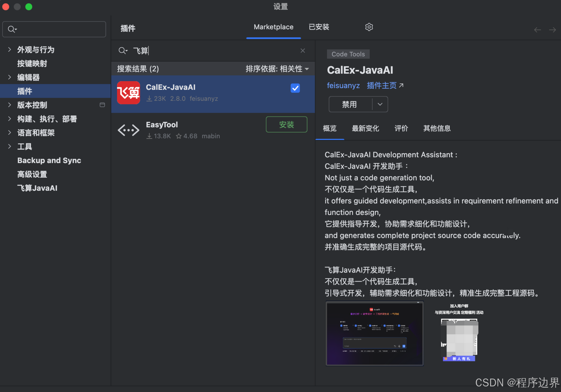The image size is (561, 392).
Task: Click the plugins settings gear icon
Action: (369, 27)
